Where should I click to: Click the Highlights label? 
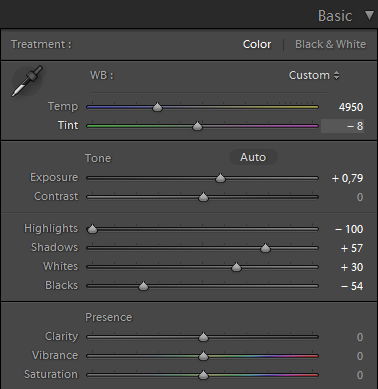click(x=51, y=228)
